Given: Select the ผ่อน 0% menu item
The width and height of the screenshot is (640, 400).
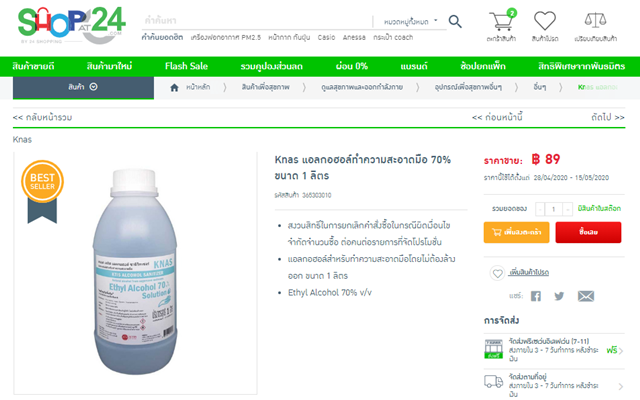Looking at the screenshot, I should pyautogui.click(x=351, y=66).
